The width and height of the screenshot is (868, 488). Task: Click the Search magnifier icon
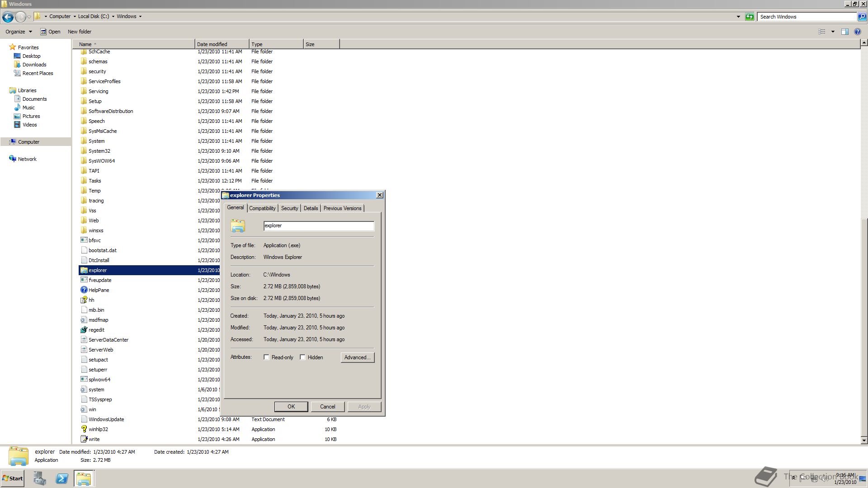click(862, 17)
